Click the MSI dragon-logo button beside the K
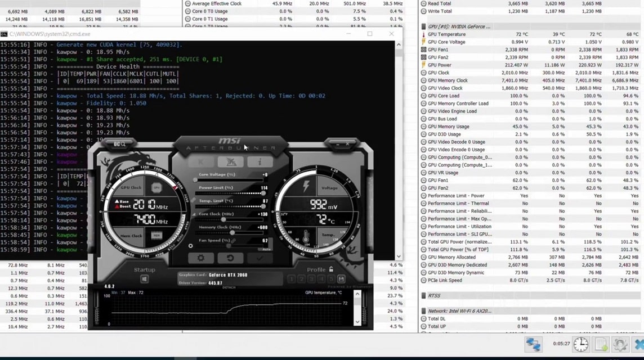Image resolution: width=644 pixels, height=360 pixels. click(x=230, y=162)
